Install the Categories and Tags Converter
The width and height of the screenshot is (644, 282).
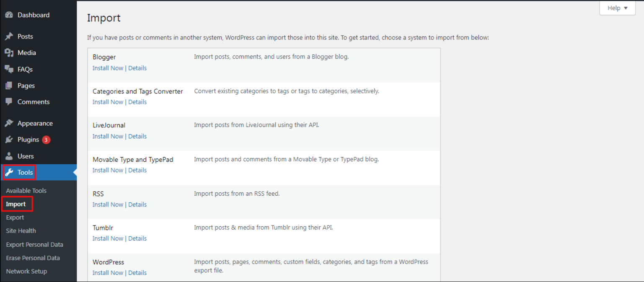108,102
